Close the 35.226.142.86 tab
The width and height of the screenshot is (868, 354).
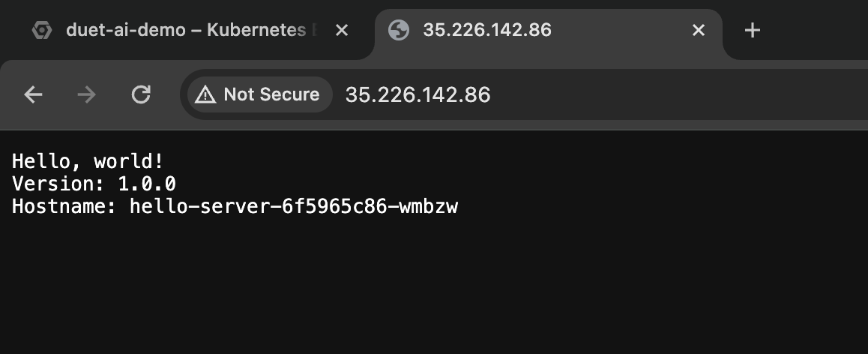(x=699, y=30)
